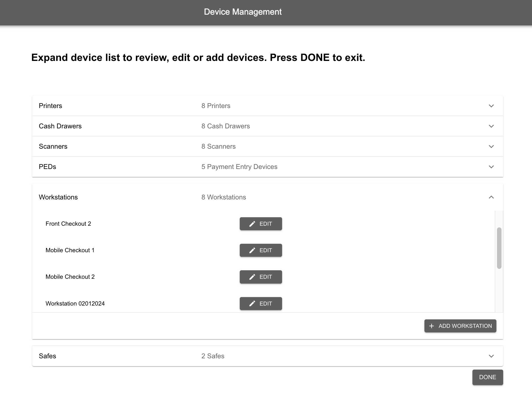The height and width of the screenshot is (404, 532).
Task: Expand the Cash Drawers section chevron
Action: pyautogui.click(x=491, y=126)
